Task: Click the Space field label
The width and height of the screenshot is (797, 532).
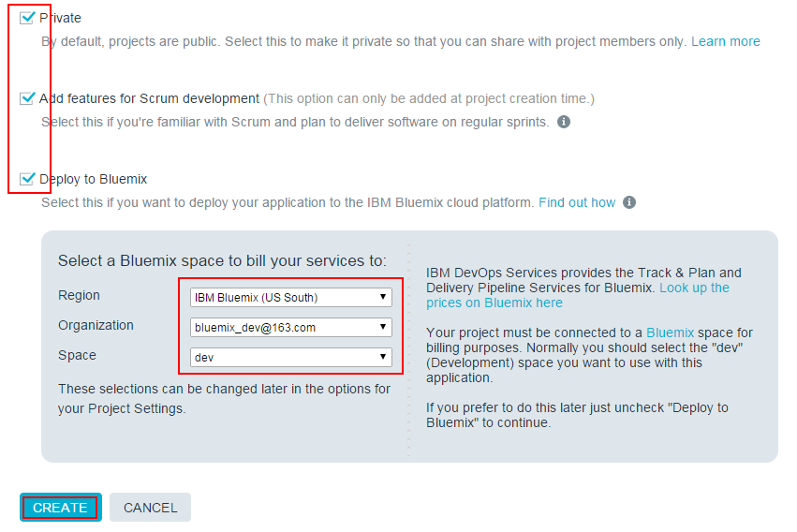Action: tap(77, 355)
